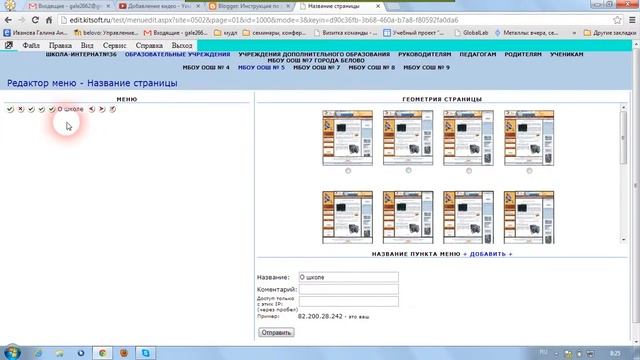The width and height of the screenshot is (640, 360).
Task: Open the УЧЕНИКАМ link
Action: 567,54
